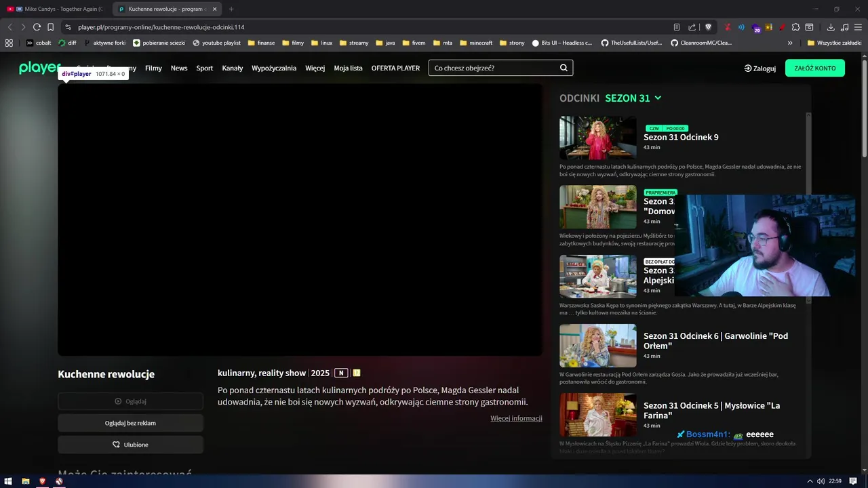Switch to the Mike Candys YouTube tab
Screen dimensions: 868x488
point(58,9)
